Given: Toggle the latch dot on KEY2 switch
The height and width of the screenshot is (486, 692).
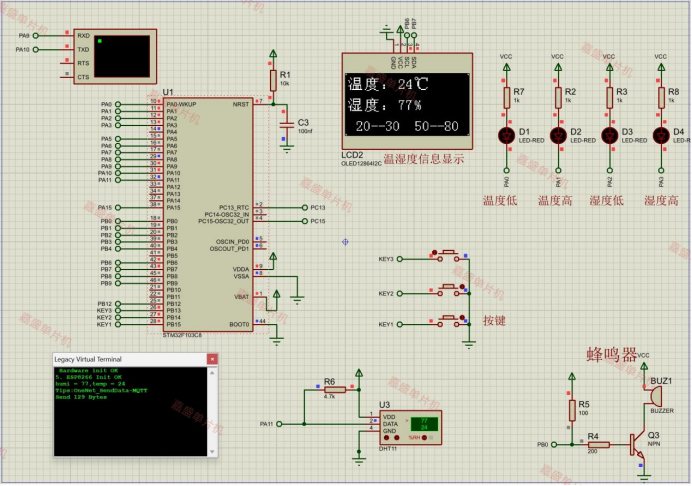Looking at the screenshot, I should (462, 287).
